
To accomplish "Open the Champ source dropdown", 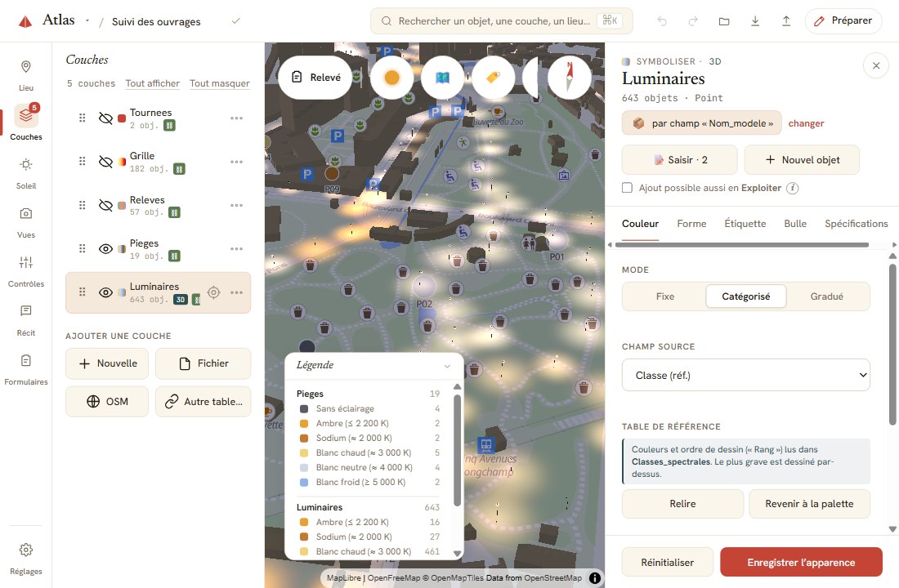I will click(x=746, y=376).
